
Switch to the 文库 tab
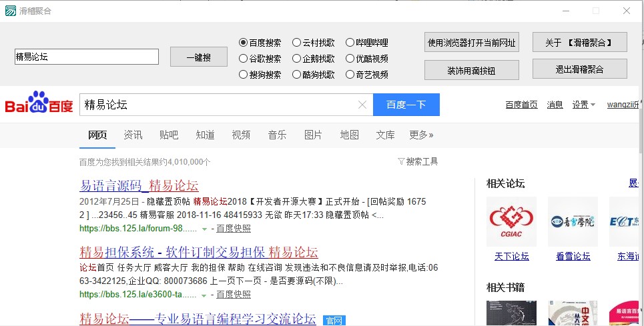[385, 135]
